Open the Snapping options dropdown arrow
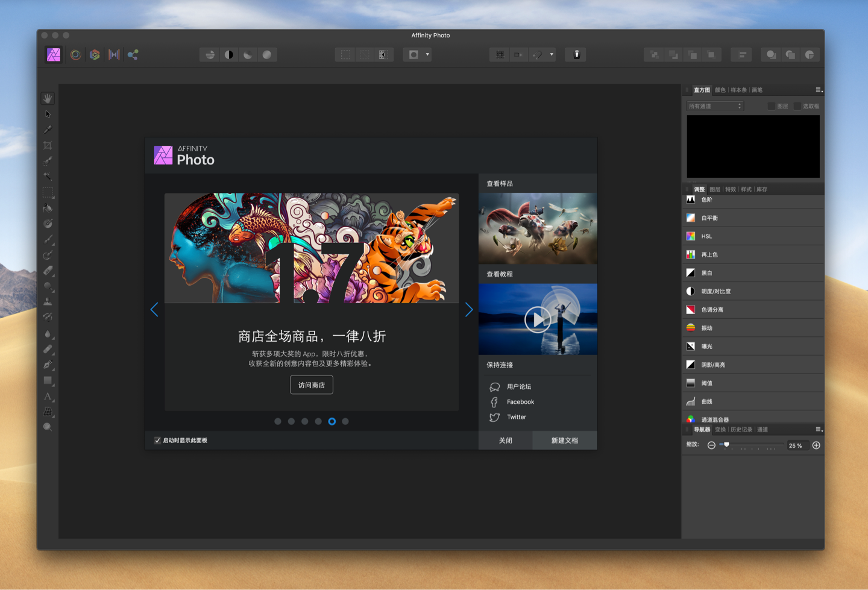The image size is (868, 590). (551, 55)
